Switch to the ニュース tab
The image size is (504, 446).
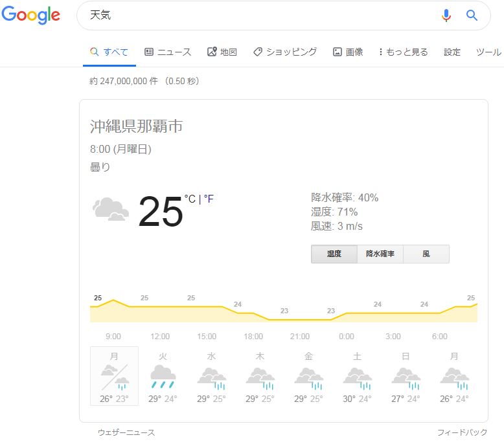(x=168, y=52)
